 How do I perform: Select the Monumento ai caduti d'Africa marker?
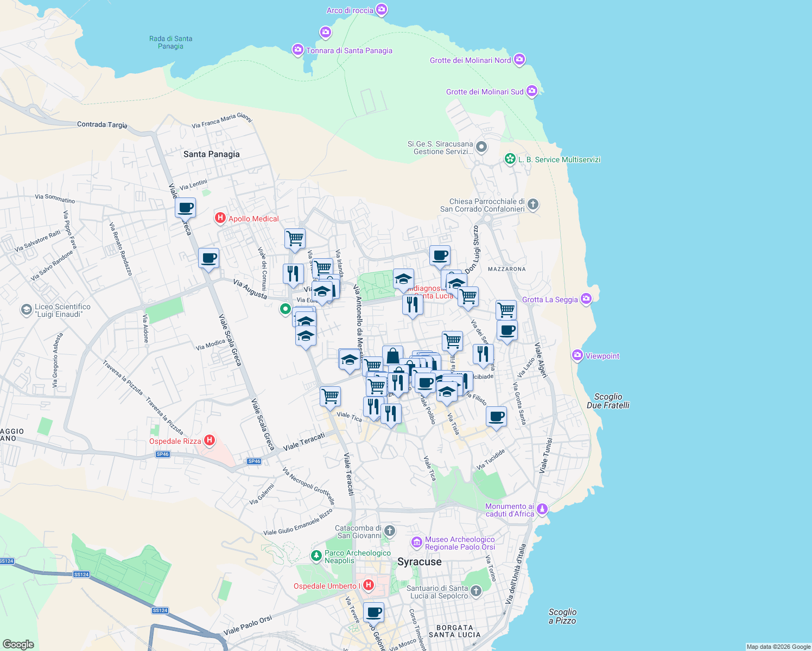[542, 509]
